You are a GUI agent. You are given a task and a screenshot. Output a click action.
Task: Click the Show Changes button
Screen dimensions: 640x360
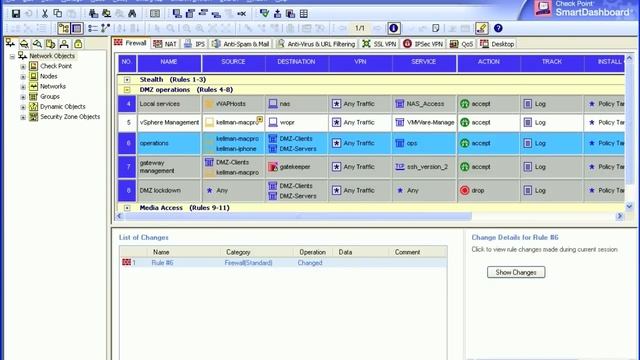click(x=516, y=272)
